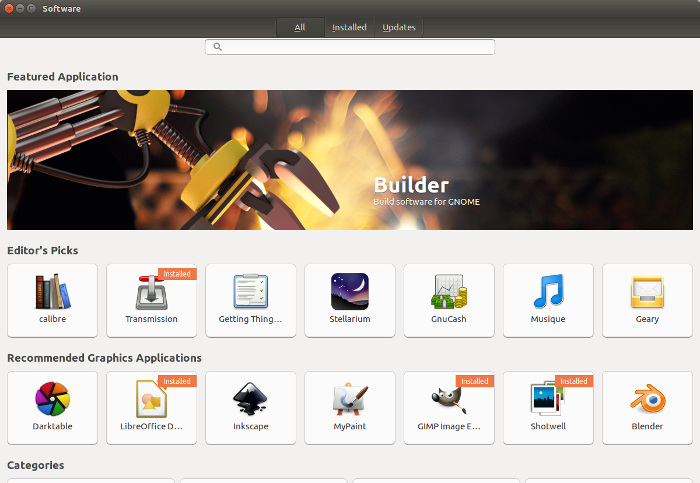Switch to the Installed tab

point(349,27)
